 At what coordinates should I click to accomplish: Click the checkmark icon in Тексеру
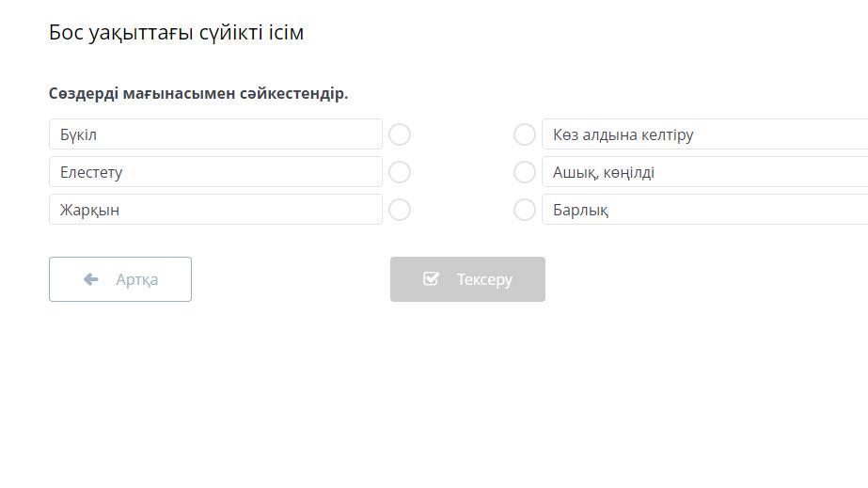(x=432, y=279)
